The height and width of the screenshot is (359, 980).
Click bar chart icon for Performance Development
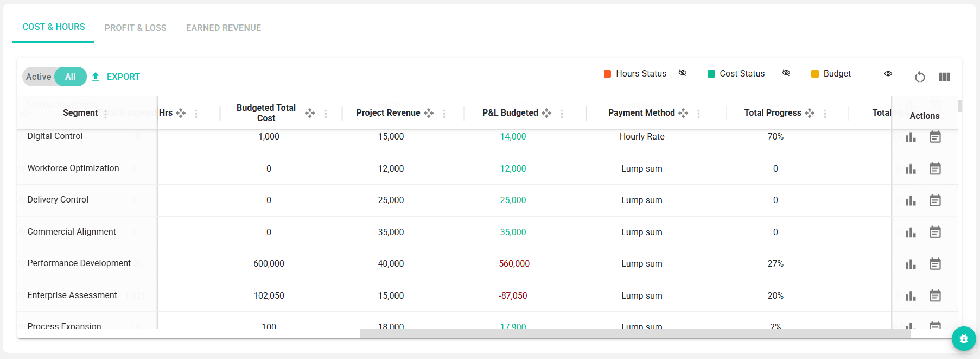(x=911, y=264)
